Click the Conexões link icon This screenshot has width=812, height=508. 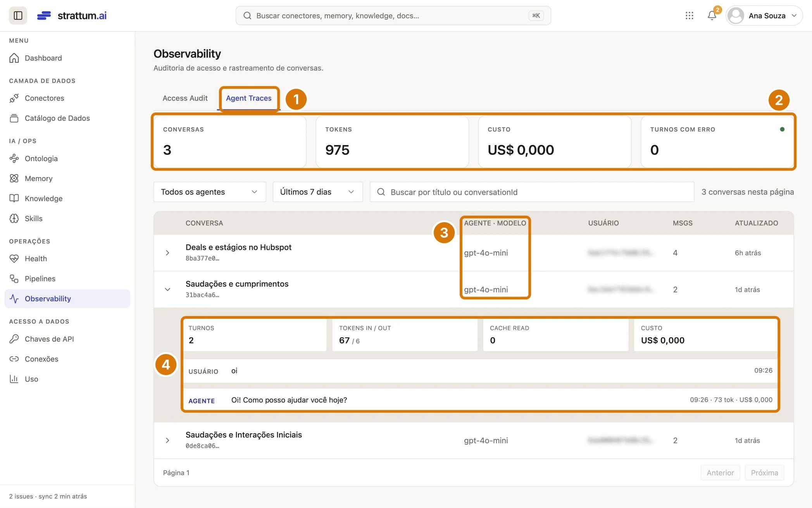point(14,359)
